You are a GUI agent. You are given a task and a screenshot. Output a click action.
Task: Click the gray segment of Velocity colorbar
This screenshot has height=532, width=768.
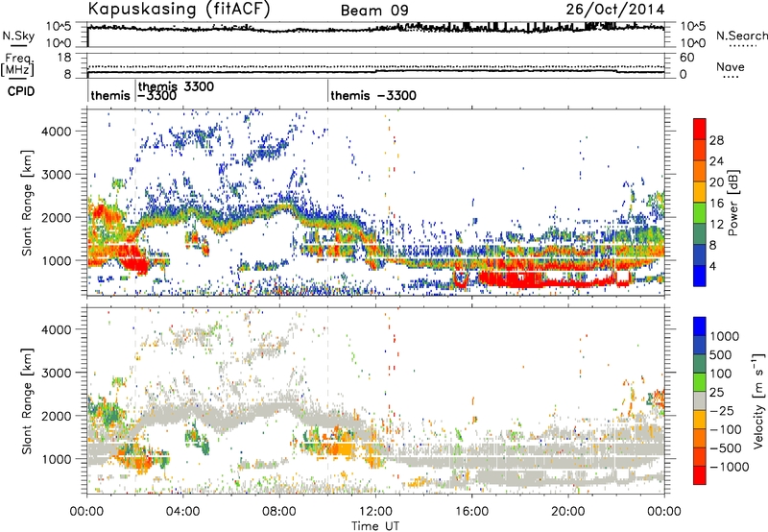(700, 400)
